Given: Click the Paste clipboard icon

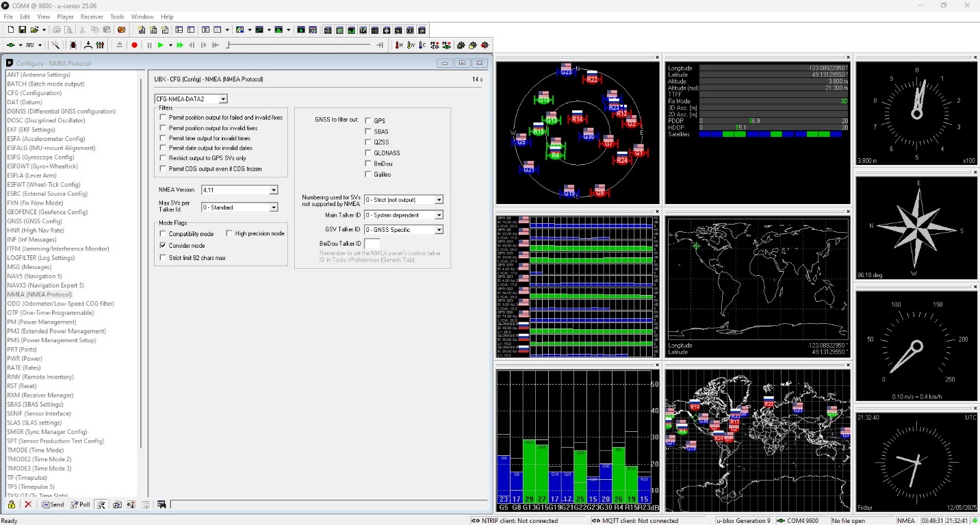Looking at the screenshot, I should coord(107,29).
